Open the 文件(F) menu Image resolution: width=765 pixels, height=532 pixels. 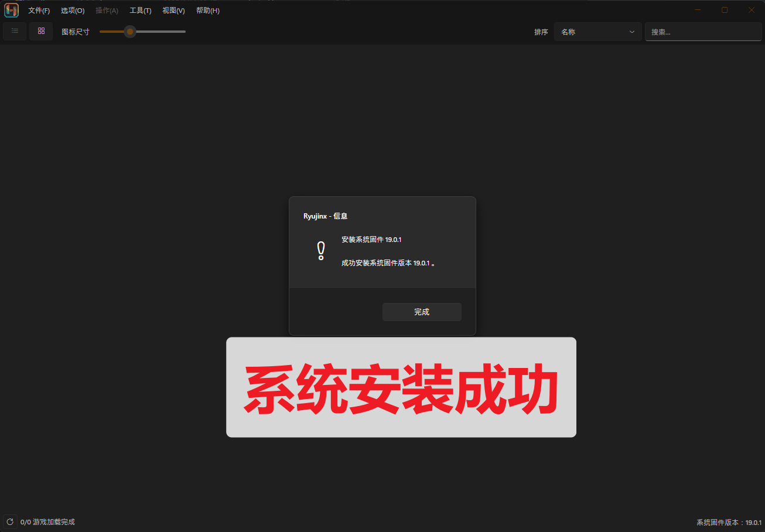[39, 11]
